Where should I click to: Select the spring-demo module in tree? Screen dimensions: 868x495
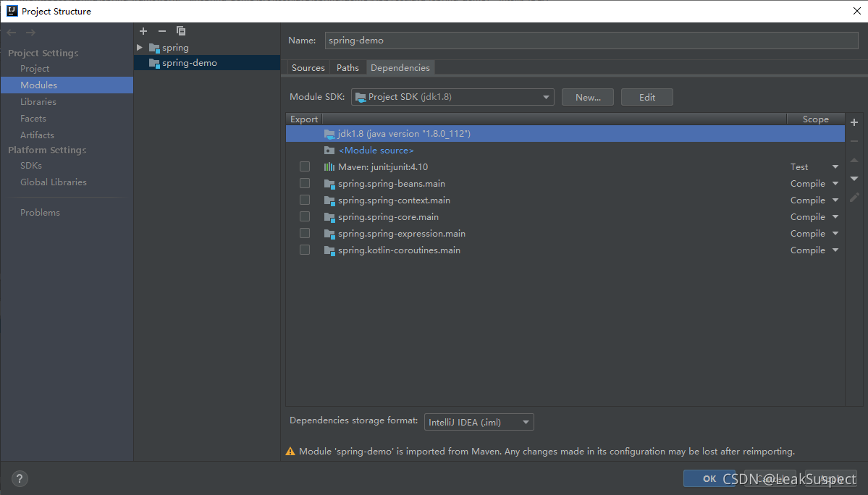[207, 63]
